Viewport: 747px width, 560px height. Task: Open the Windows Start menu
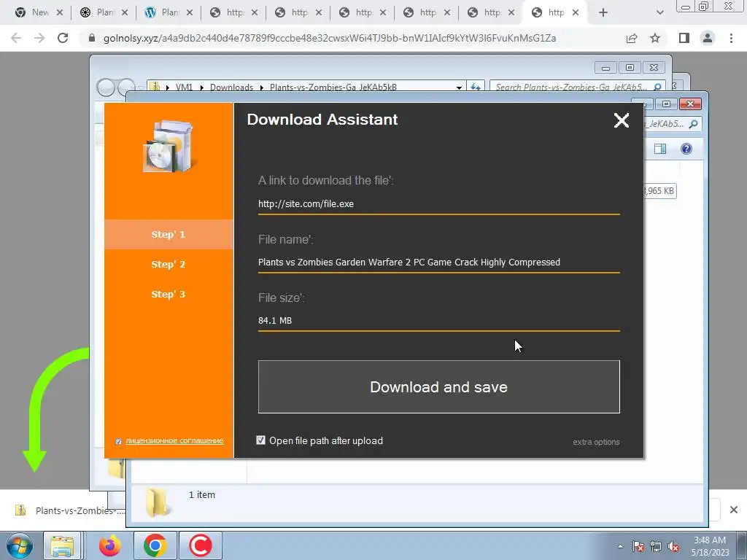click(20, 545)
